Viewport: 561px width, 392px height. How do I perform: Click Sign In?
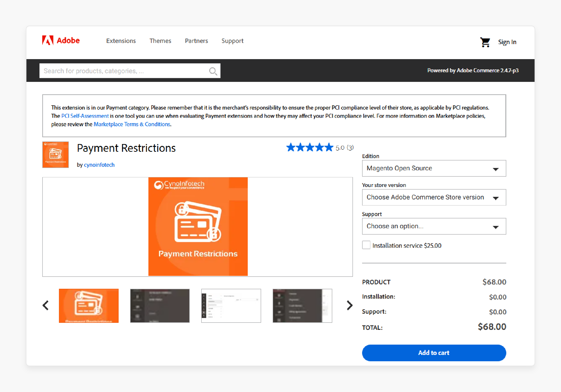507,42
